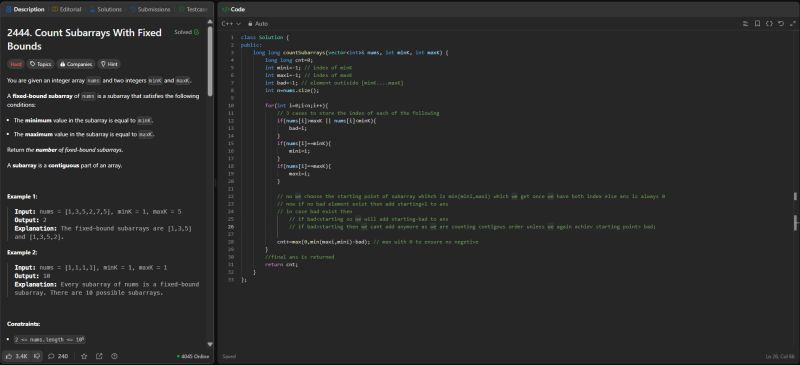Open the Topics tag button
The image size is (800, 365).
[41, 64]
